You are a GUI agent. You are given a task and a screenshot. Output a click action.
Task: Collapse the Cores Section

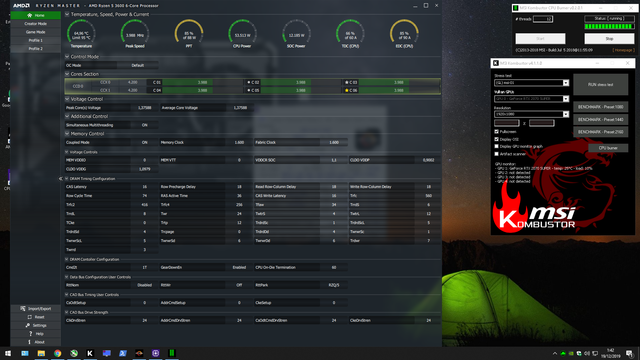(67, 74)
